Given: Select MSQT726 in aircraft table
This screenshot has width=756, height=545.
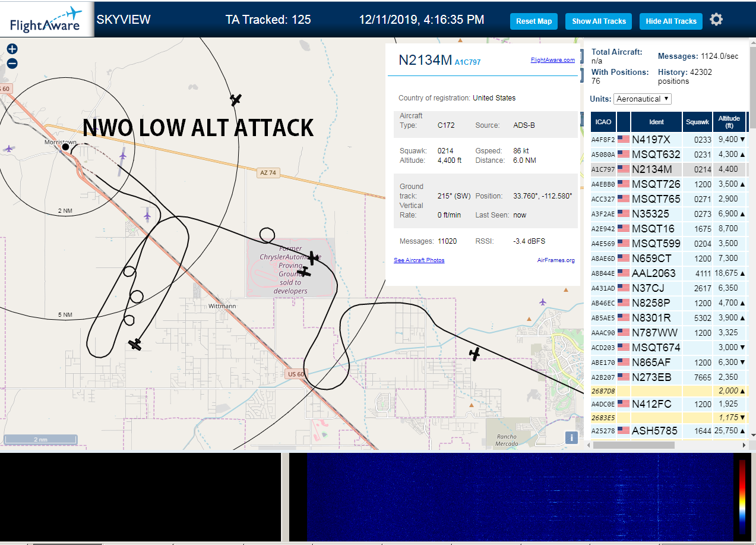Looking at the screenshot, I should point(656,184).
